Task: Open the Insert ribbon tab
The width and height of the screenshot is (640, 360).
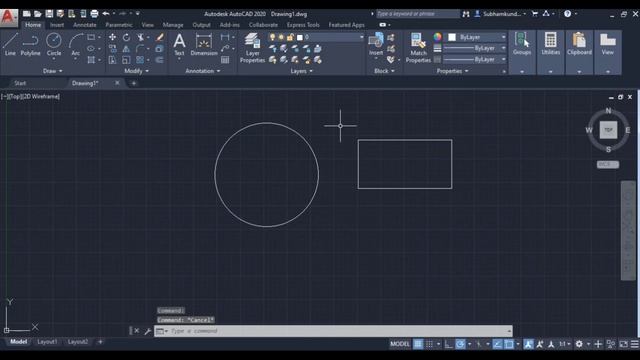Action: click(x=57, y=25)
